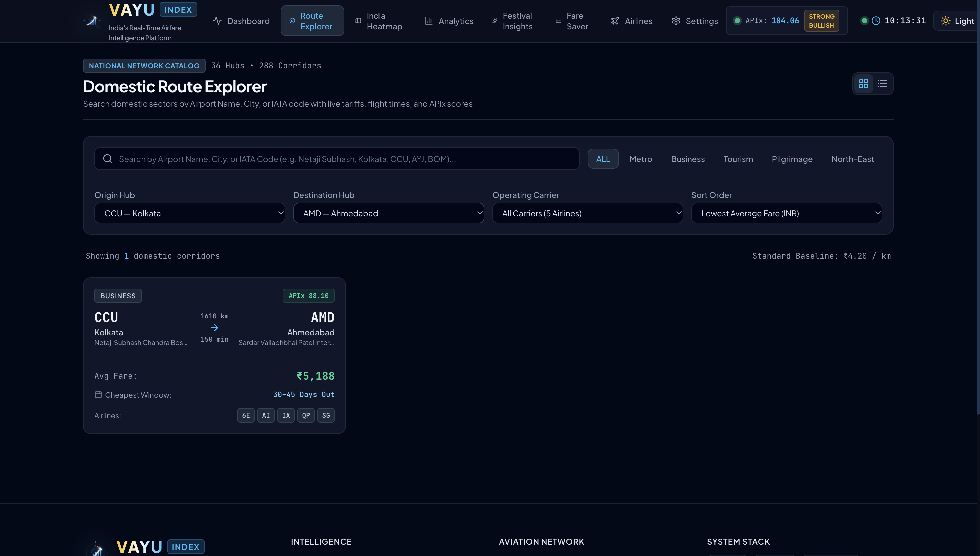Click the Light theme button
Image resolution: width=980 pixels, height=556 pixels.
[x=956, y=21]
